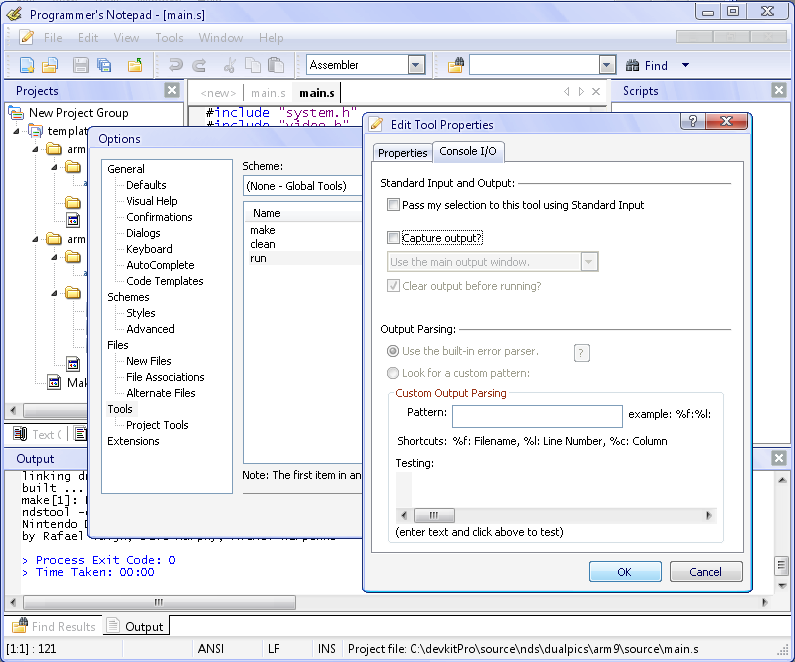Click the Save All toolbar icon
The image size is (795, 662).
(x=104, y=66)
